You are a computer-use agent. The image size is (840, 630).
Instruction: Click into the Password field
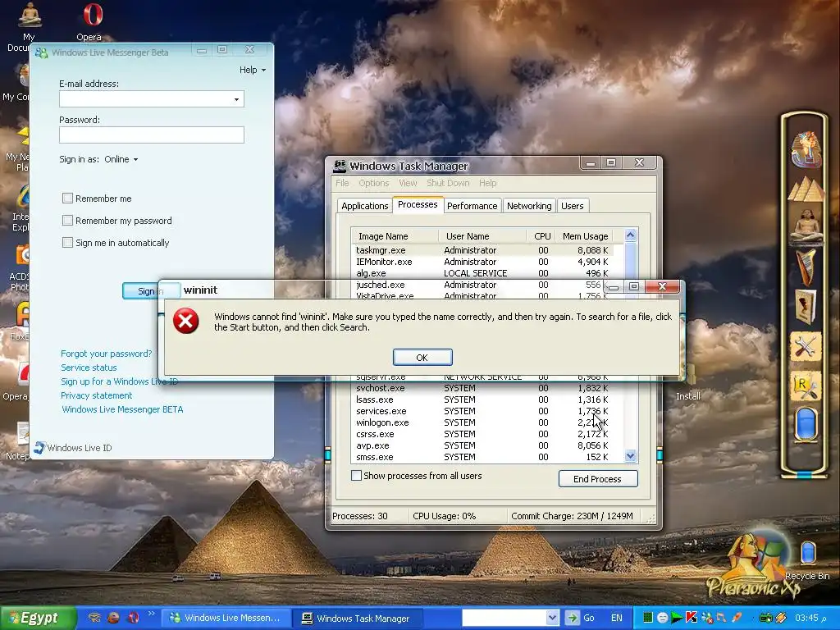[x=152, y=135]
